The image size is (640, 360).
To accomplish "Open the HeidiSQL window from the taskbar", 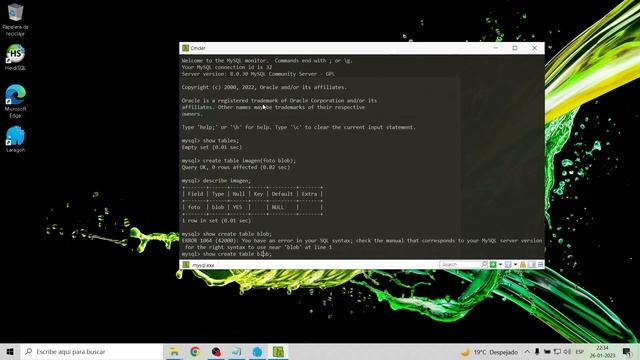I will [237, 351].
